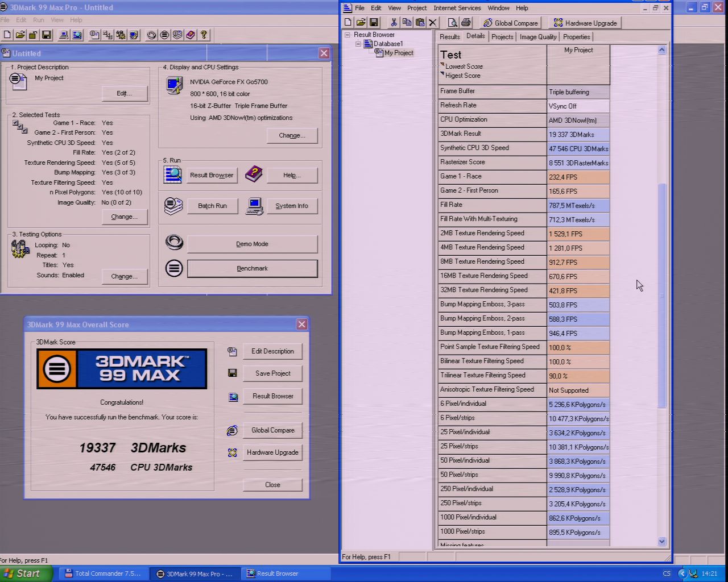Click Display settings icon in 3DMark toolbar
The width and height of the screenshot is (728, 582).
[x=134, y=35]
